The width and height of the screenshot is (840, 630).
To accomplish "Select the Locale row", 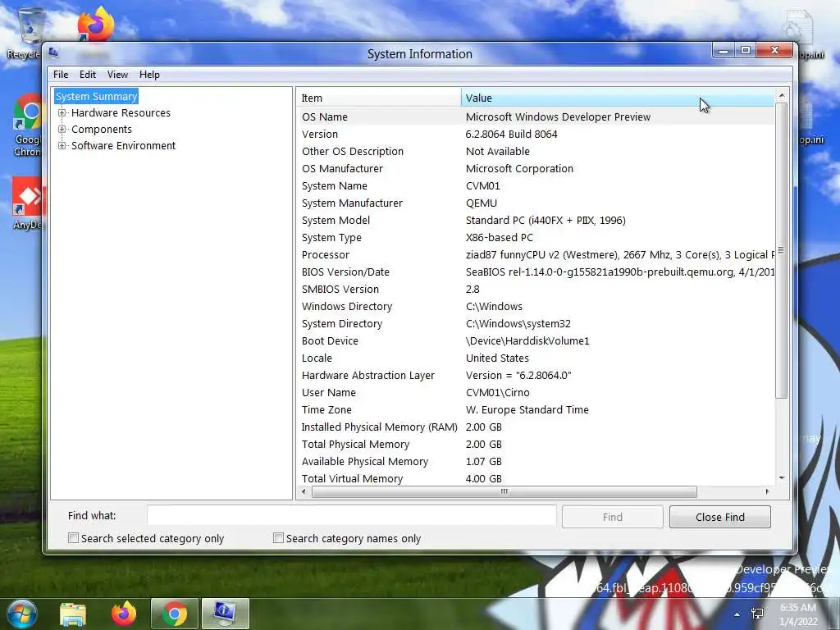I will (536, 358).
